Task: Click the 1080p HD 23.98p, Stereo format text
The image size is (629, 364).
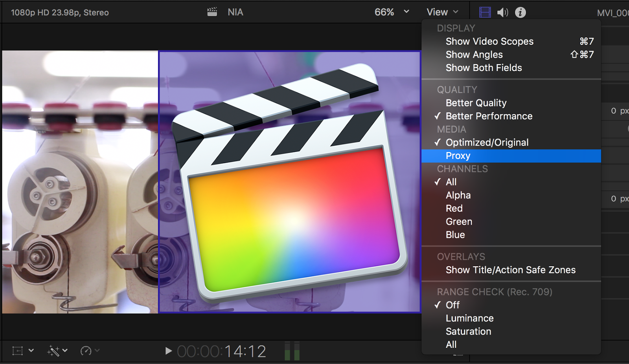Action: 60,13
